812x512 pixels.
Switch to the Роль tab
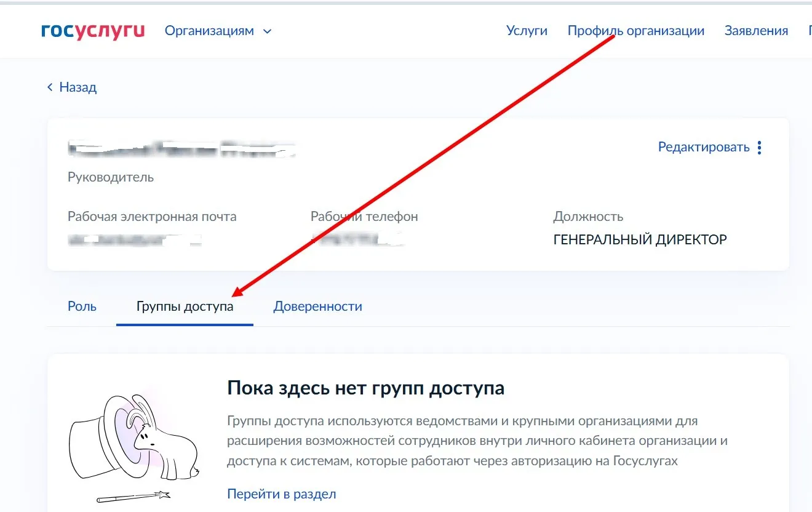point(82,306)
